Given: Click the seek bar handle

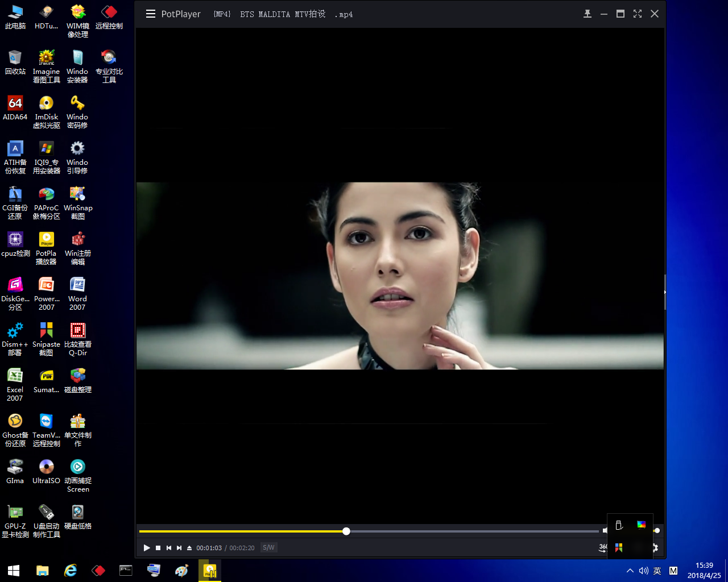Looking at the screenshot, I should pyautogui.click(x=346, y=531).
